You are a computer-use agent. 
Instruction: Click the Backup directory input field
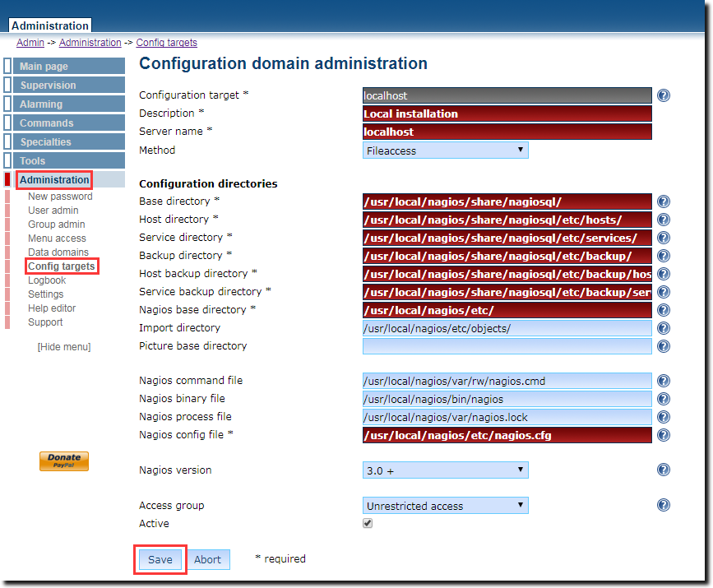coord(507,256)
